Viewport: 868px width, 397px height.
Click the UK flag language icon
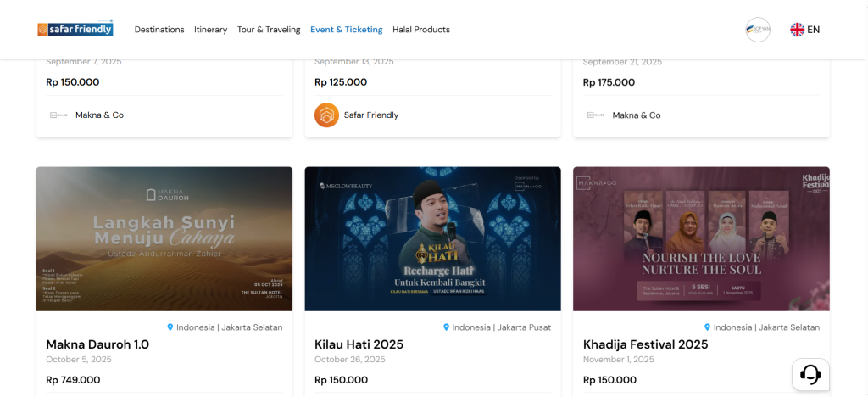coord(797,30)
